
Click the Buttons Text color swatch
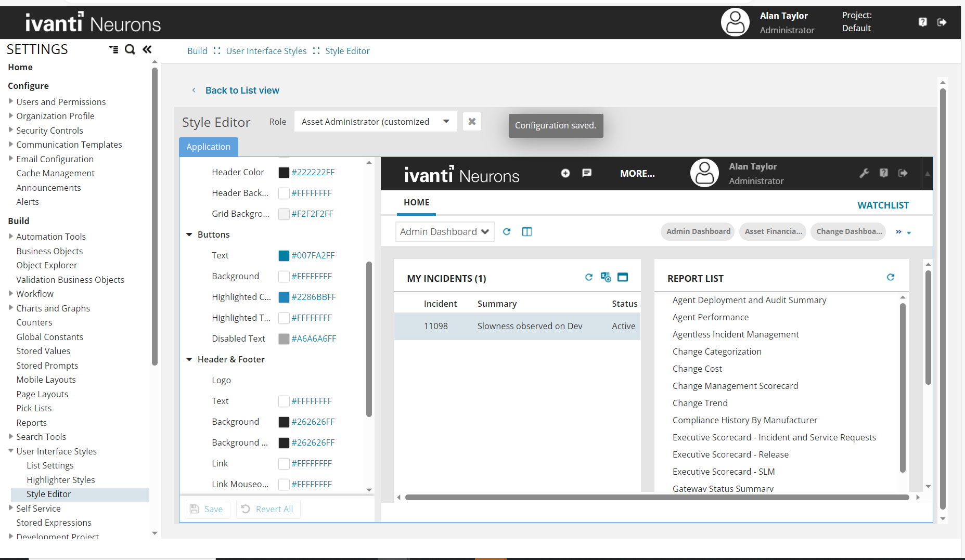284,255
